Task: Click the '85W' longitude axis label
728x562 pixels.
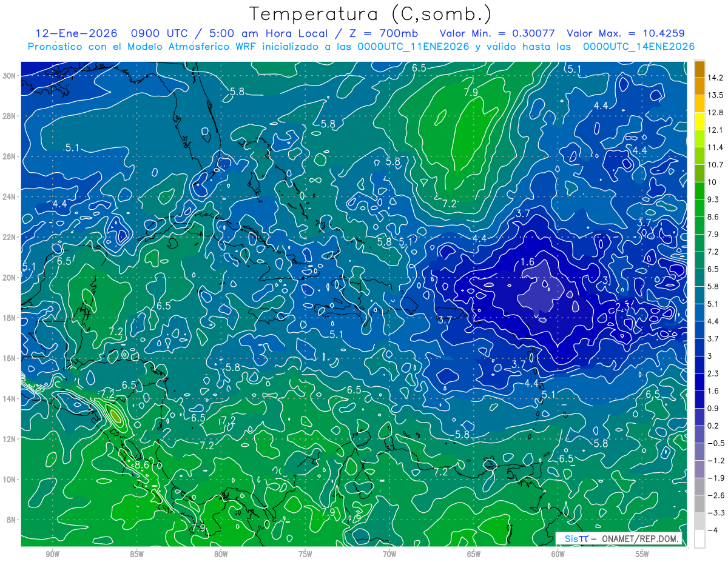Action: 136,554
